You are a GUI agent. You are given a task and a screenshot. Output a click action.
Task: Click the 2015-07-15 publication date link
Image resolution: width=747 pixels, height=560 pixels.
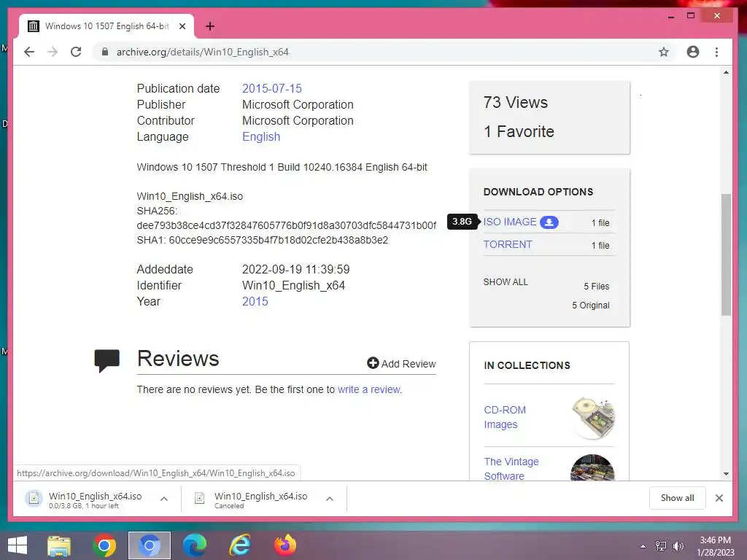point(272,88)
